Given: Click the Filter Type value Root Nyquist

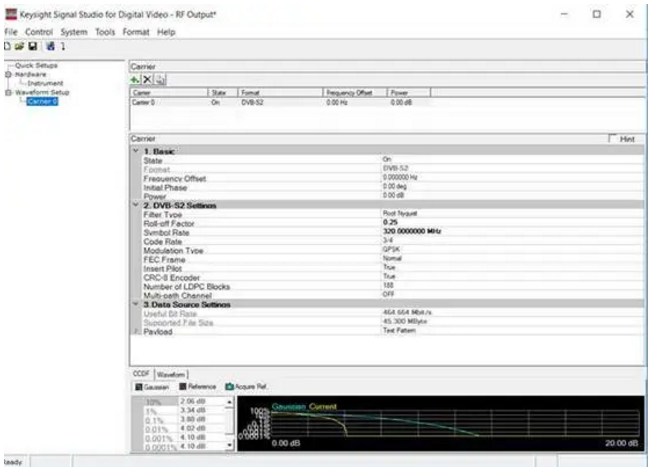Looking at the screenshot, I should click(512, 214).
